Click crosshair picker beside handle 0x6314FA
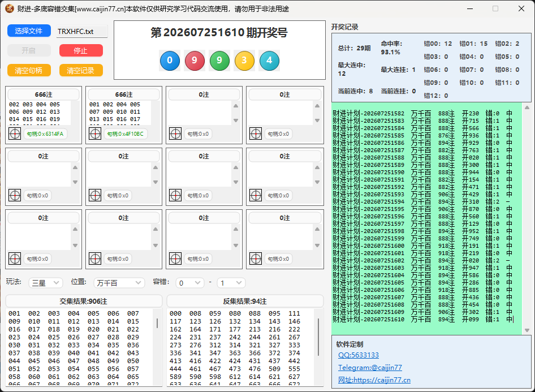The width and height of the screenshot is (535, 392). (x=15, y=133)
